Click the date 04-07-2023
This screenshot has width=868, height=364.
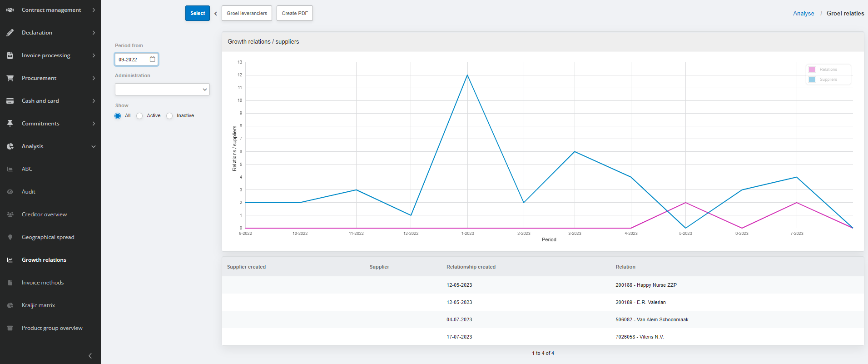coord(459,319)
